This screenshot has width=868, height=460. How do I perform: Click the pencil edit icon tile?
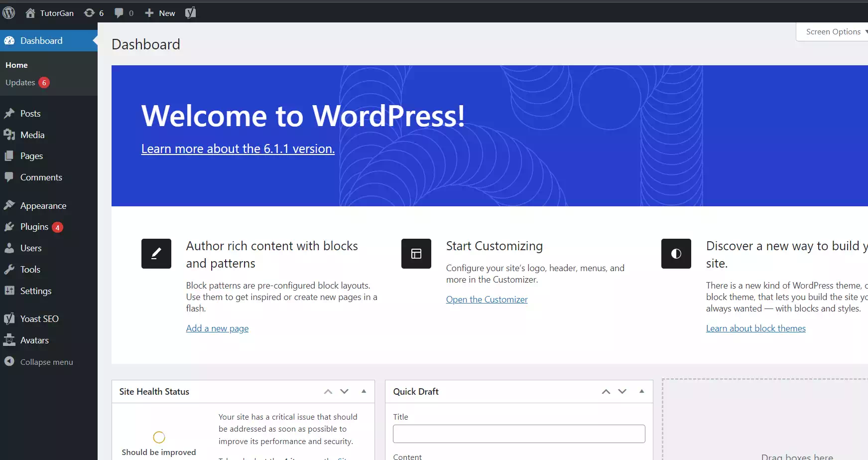pyautogui.click(x=156, y=254)
